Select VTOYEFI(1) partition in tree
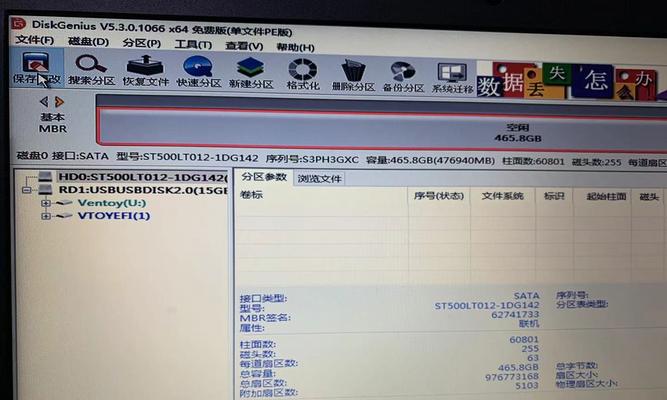Screen dimensions: 667x400 tap(114, 216)
